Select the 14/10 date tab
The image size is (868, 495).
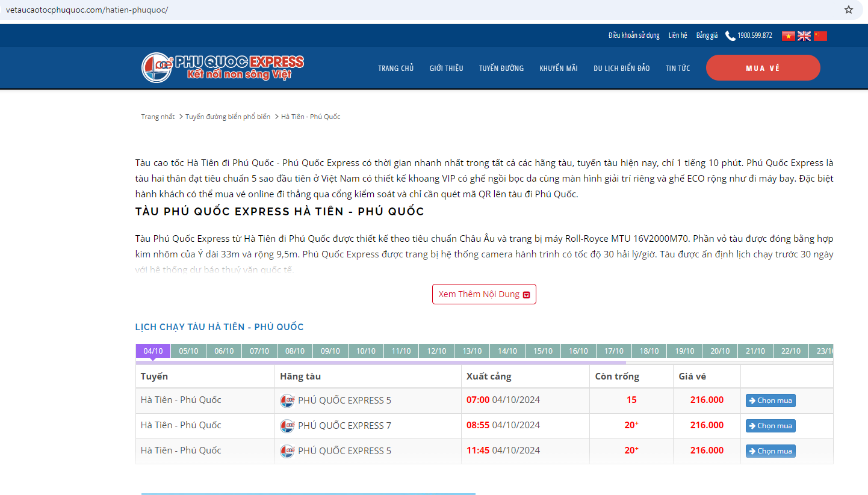click(x=508, y=351)
